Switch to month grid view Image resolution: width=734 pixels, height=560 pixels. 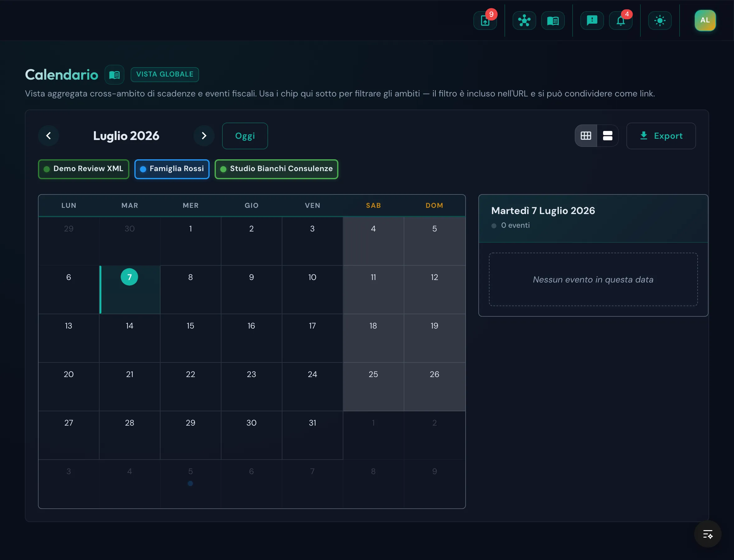coord(586,136)
